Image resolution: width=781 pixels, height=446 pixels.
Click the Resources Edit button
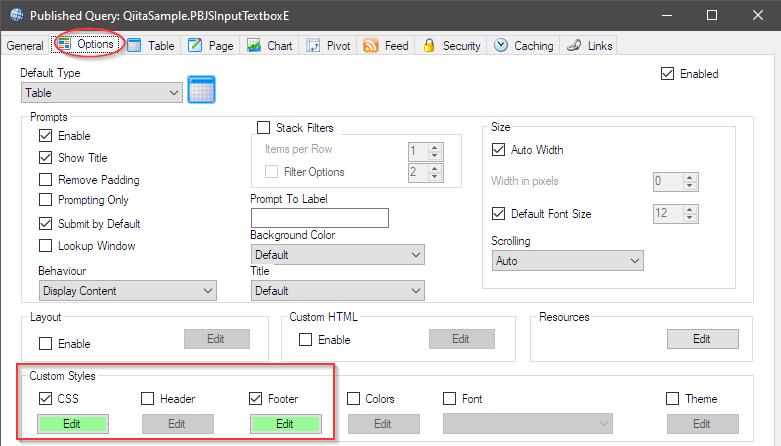703,339
